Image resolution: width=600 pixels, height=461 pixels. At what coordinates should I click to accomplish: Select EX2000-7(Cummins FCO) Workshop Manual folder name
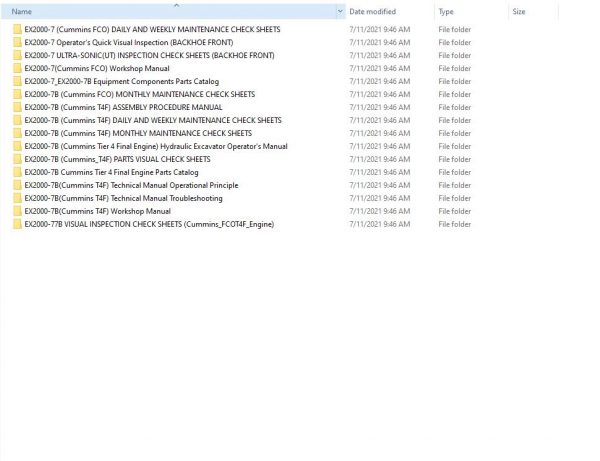97,68
